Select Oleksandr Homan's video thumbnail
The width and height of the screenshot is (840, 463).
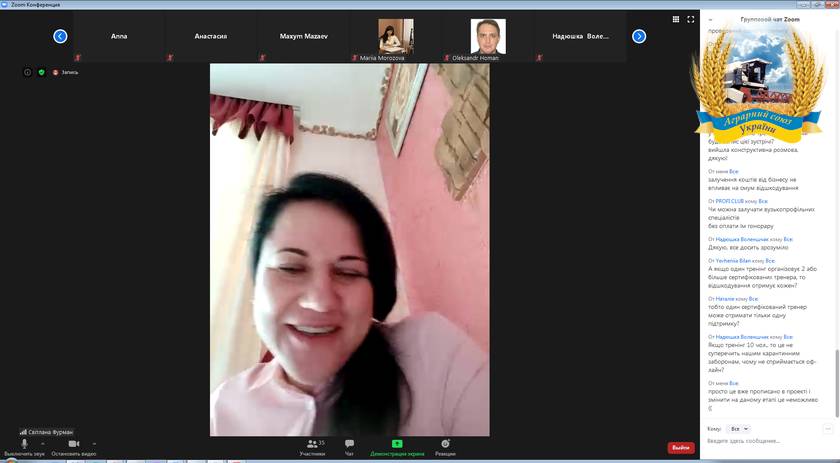click(488, 36)
